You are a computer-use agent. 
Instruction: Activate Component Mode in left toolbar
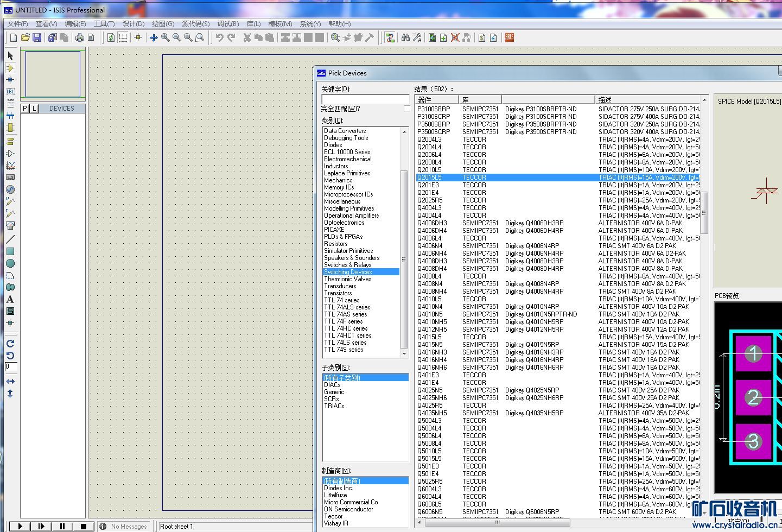pos(10,68)
